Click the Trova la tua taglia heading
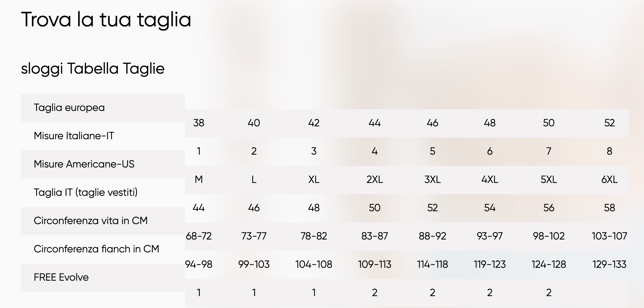644x308 pixels. tap(106, 20)
